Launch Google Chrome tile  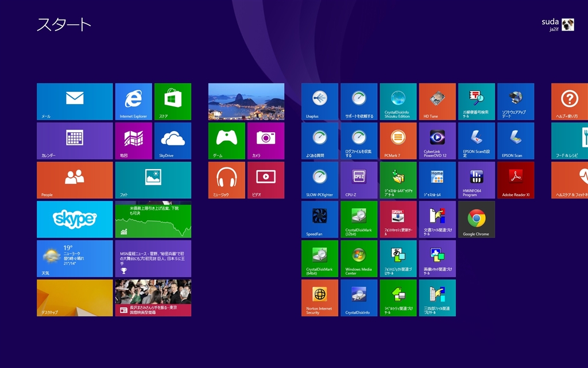pos(477,219)
